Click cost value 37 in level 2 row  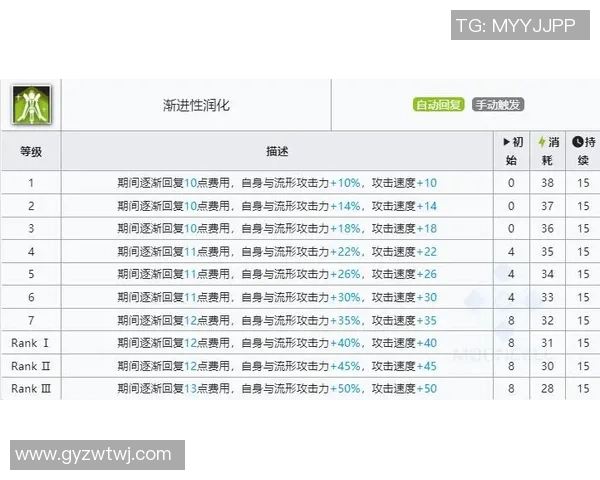[x=547, y=206]
